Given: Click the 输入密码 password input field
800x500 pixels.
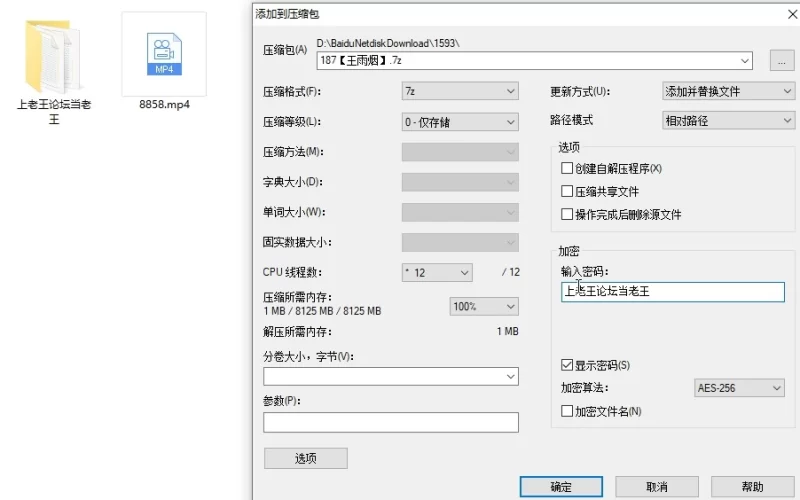Looking at the screenshot, I should point(673,292).
